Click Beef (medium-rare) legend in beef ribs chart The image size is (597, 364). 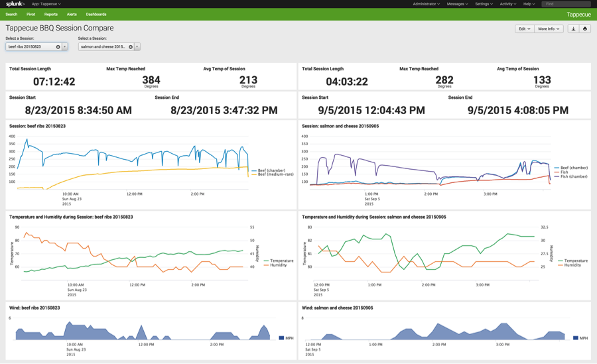point(273,174)
